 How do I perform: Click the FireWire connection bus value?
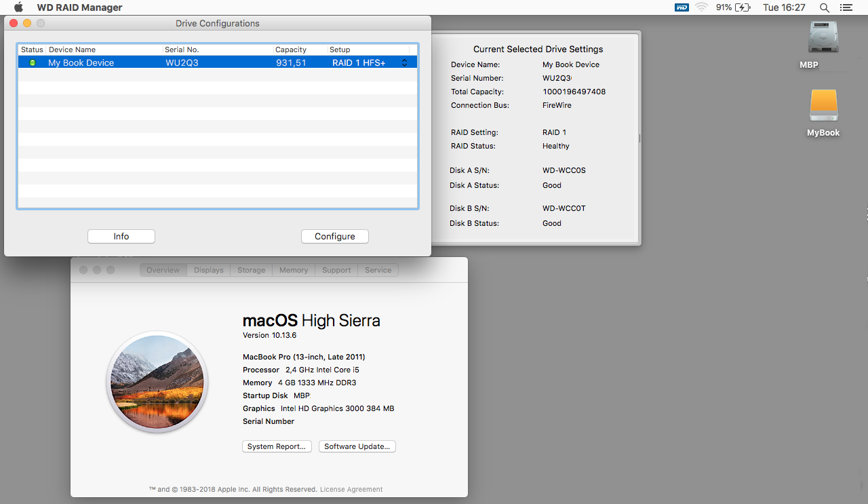tap(557, 105)
